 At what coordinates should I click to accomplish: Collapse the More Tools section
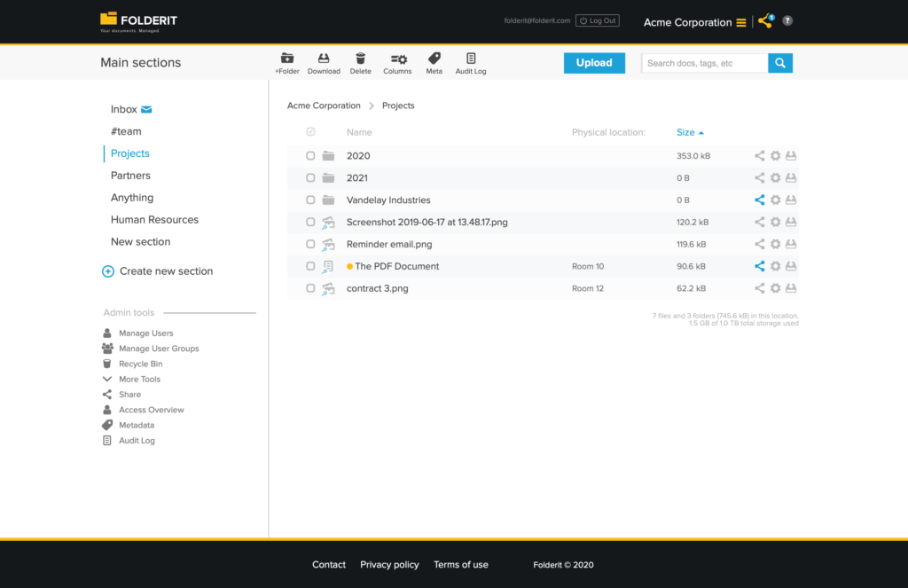tap(131, 379)
